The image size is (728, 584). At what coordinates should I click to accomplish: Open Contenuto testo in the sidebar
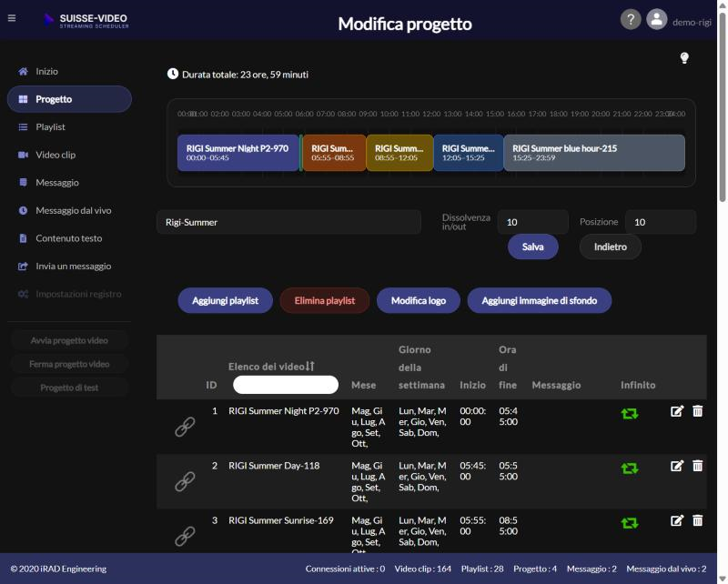pyautogui.click(x=70, y=238)
